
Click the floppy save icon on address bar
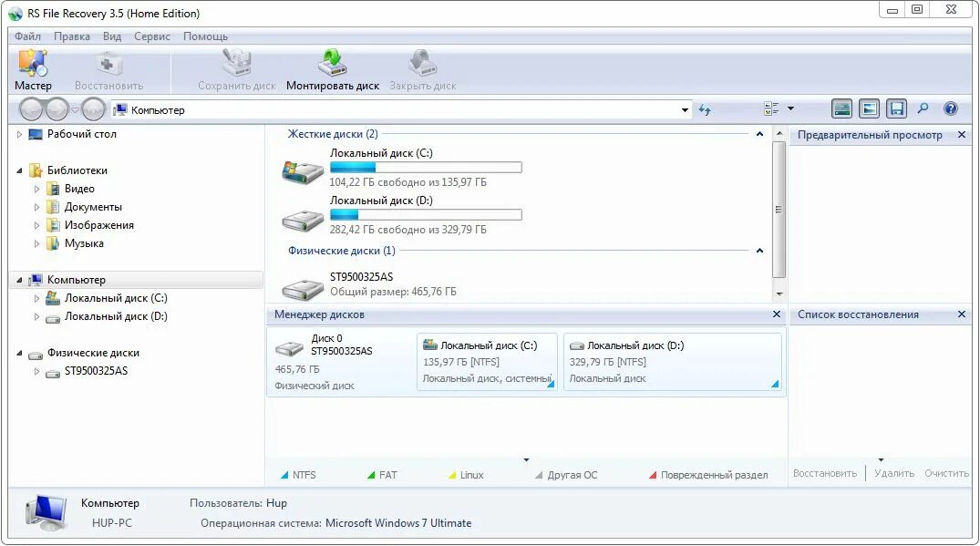tap(897, 108)
